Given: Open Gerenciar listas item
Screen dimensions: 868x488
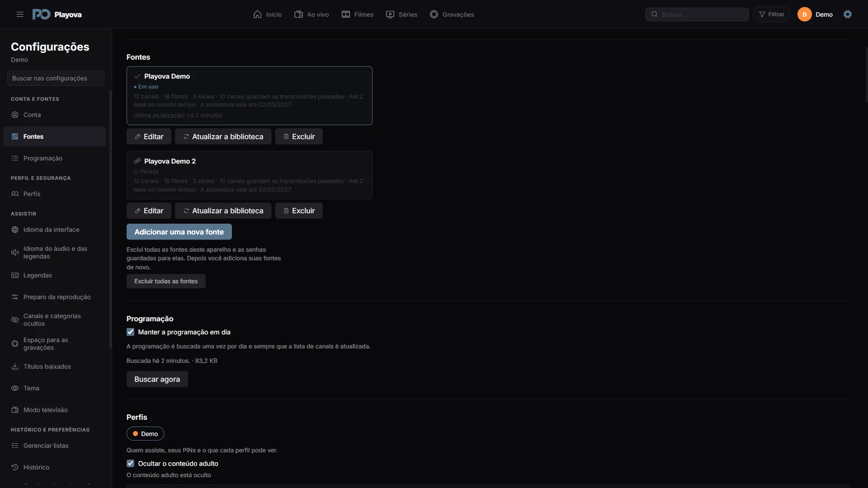Looking at the screenshot, I should pyautogui.click(x=55, y=446).
